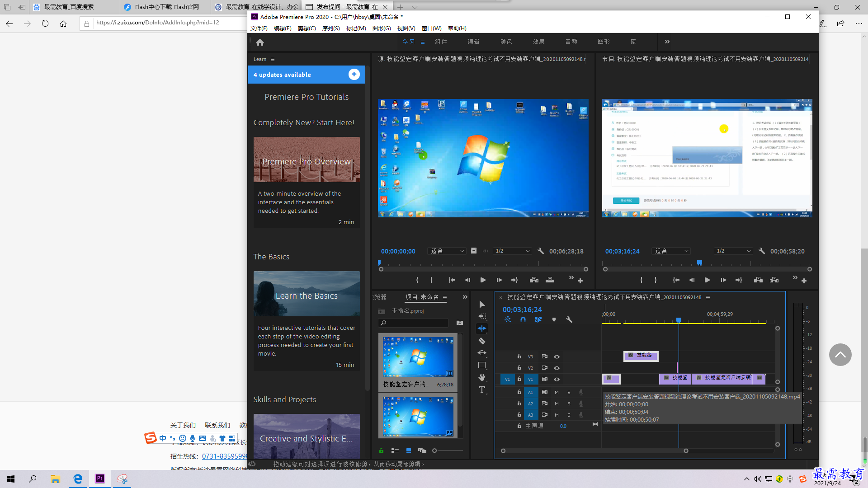
Task: Open source monitor settings wrench
Action: pos(541,251)
